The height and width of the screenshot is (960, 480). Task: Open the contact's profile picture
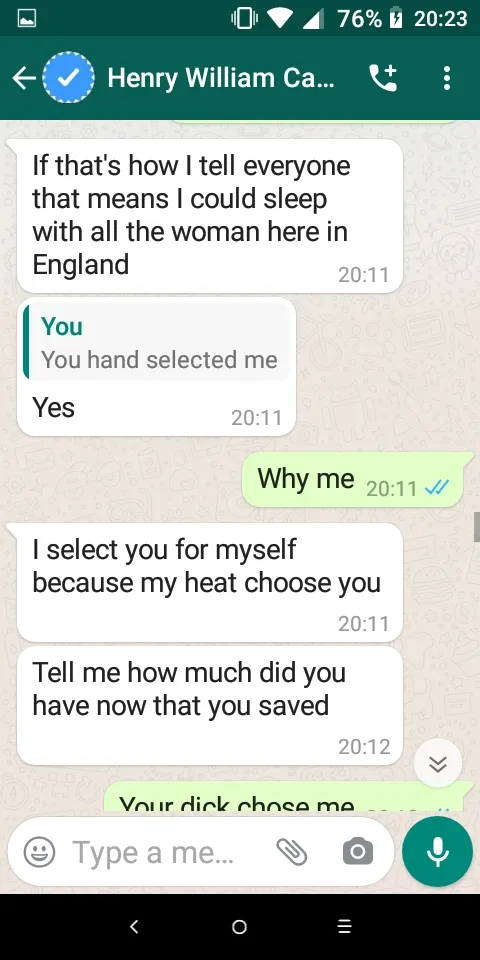pos(68,78)
